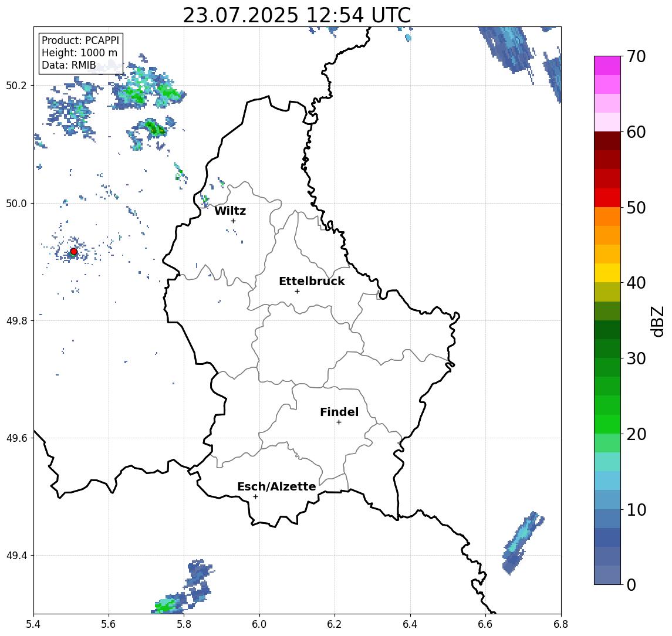Screen dimensions: 672x636
Task: Click the 50.0 latitude axis label
Action: click(x=16, y=203)
